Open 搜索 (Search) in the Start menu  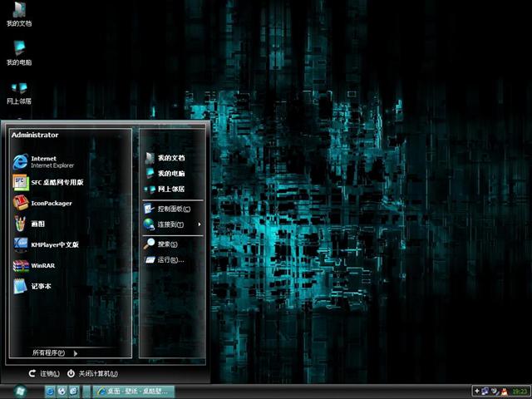pyautogui.click(x=167, y=244)
